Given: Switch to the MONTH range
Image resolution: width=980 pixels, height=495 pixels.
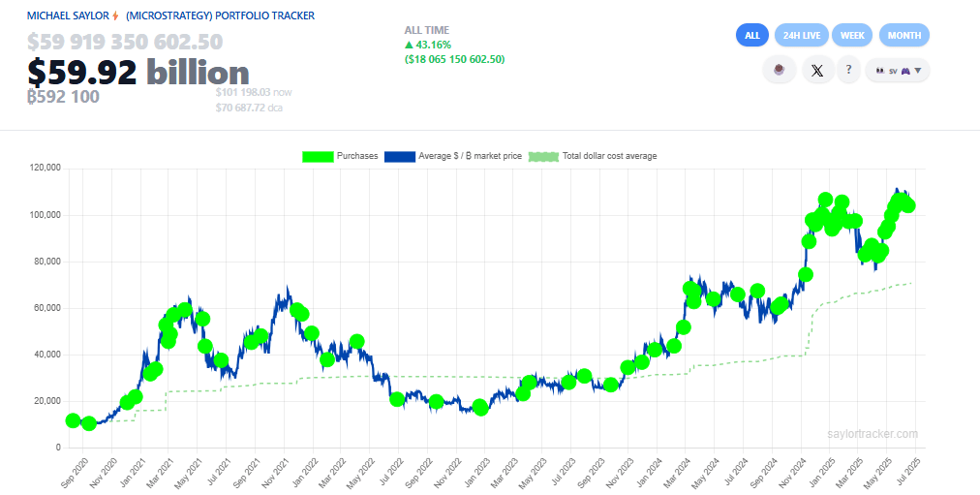Looking at the screenshot, I should [x=903, y=35].
